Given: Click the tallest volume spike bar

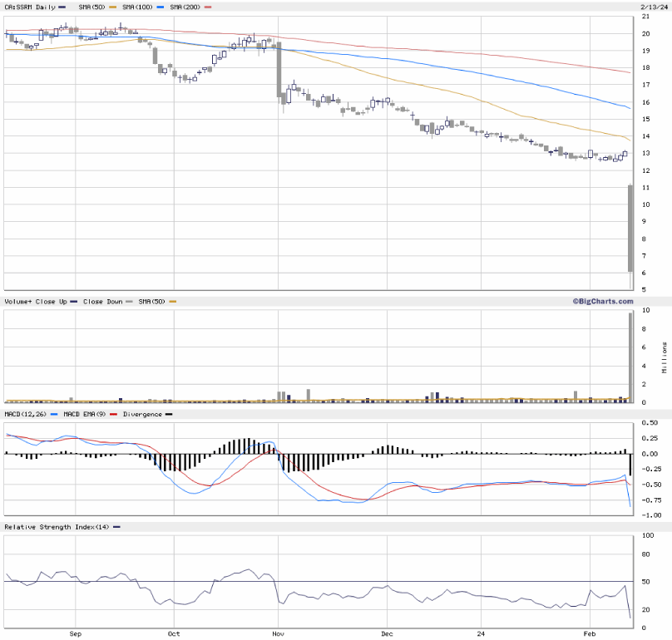Looking at the screenshot, I should tap(630, 357).
